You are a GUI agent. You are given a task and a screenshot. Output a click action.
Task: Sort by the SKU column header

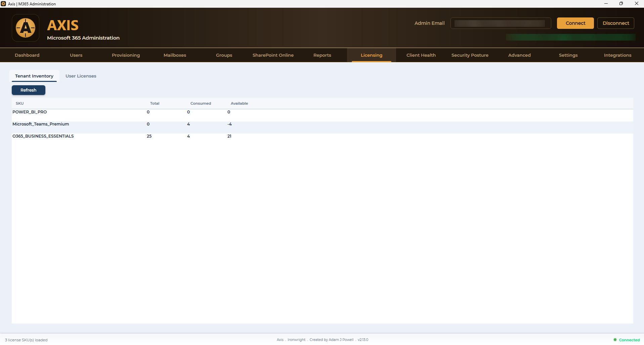(20, 103)
